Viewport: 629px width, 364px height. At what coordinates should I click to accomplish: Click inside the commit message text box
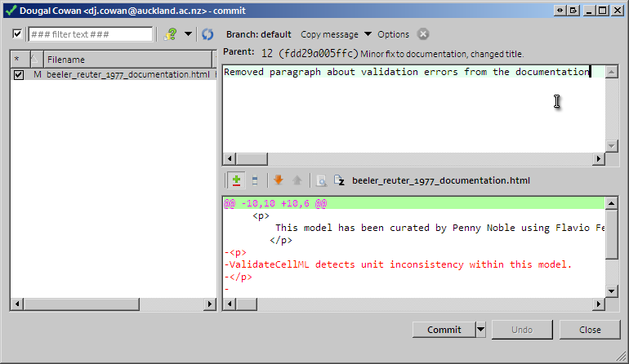pyautogui.click(x=413, y=109)
